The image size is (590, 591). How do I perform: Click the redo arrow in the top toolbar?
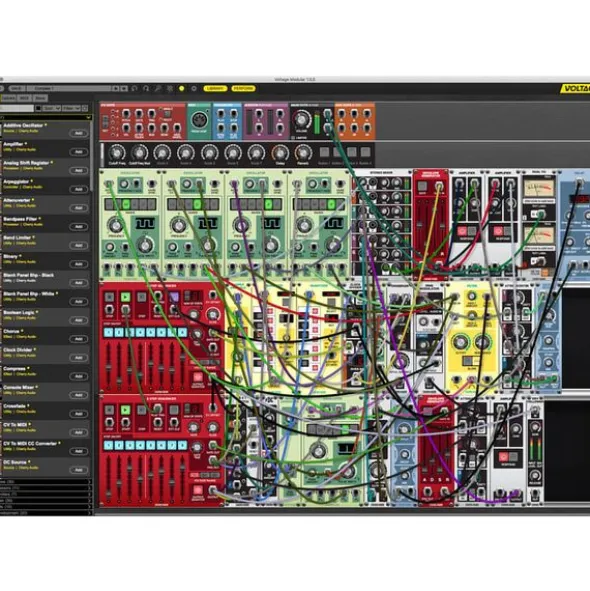[146, 89]
